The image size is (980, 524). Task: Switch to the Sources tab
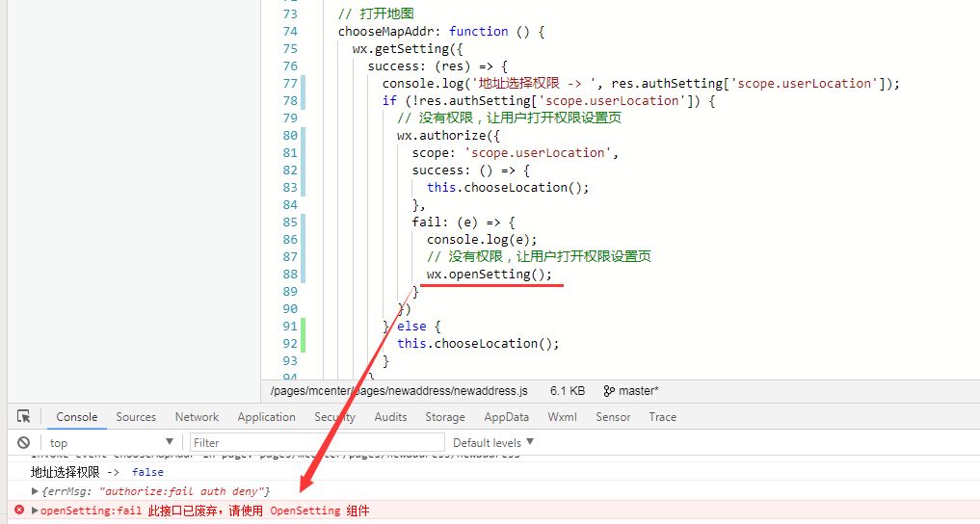[x=136, y=416]
